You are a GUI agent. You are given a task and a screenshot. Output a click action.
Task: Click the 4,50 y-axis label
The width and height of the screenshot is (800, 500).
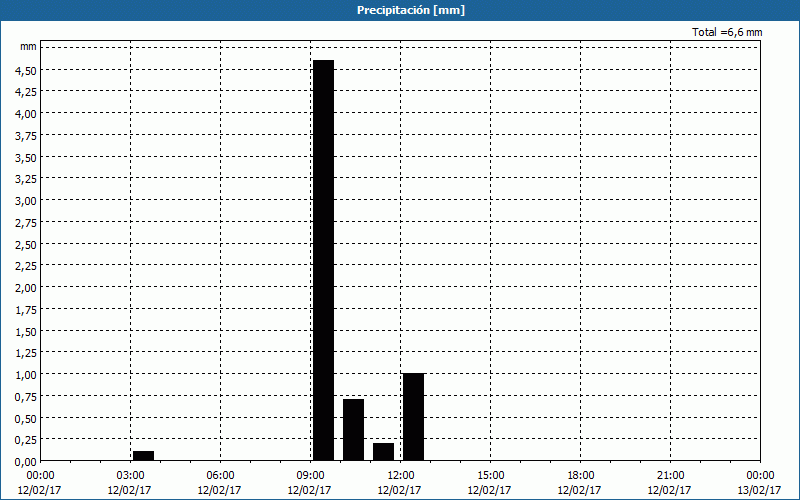26,70
